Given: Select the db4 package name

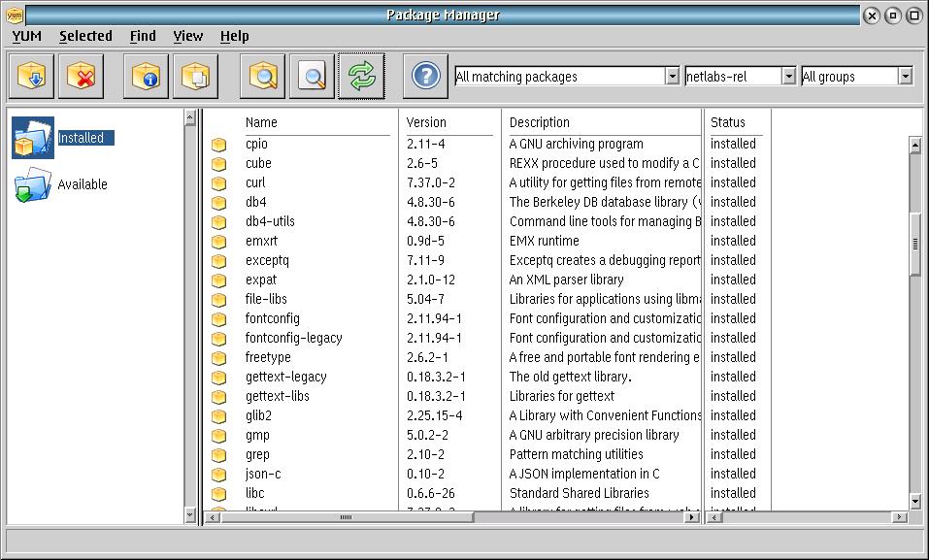Looking at the screenshot, I should click(x=256, y=202).
